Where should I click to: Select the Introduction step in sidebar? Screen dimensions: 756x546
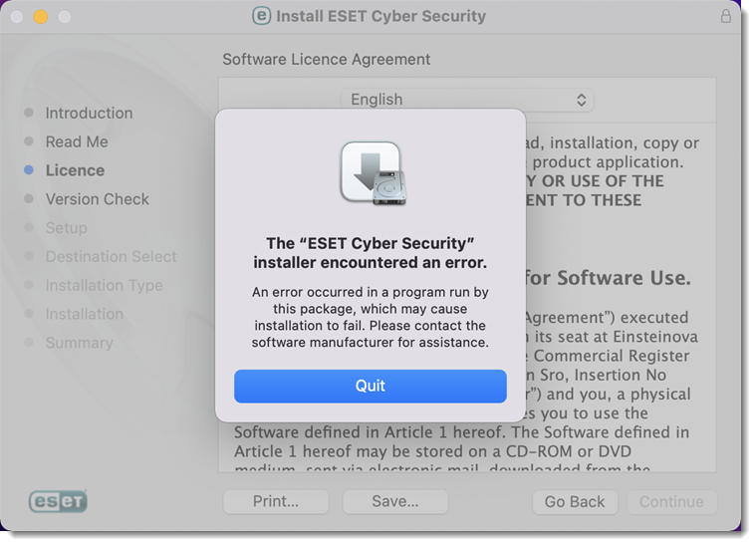point(89,114)
